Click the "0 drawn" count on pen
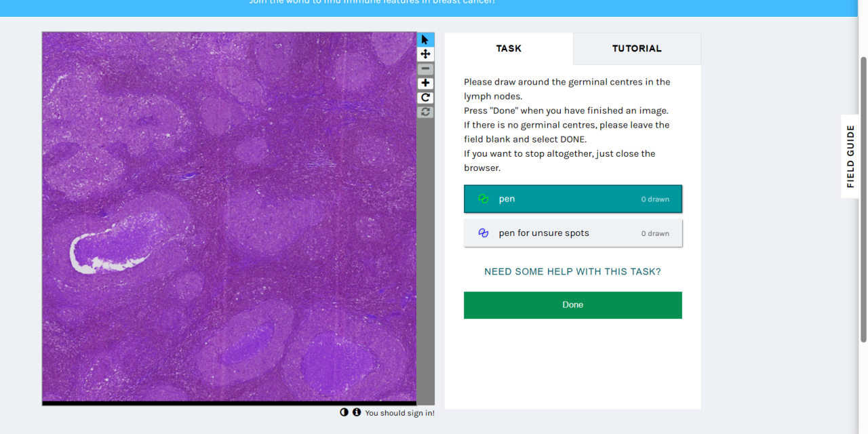 pos(655,199)
